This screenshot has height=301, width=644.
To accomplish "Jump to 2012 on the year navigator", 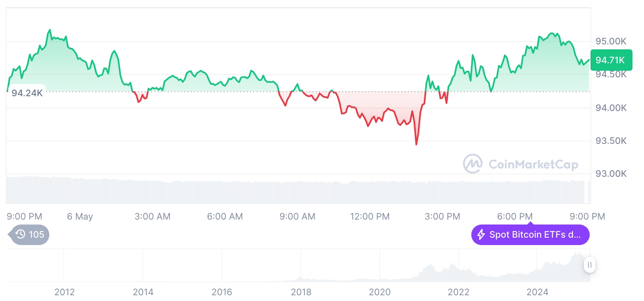I will pos(65,292).
